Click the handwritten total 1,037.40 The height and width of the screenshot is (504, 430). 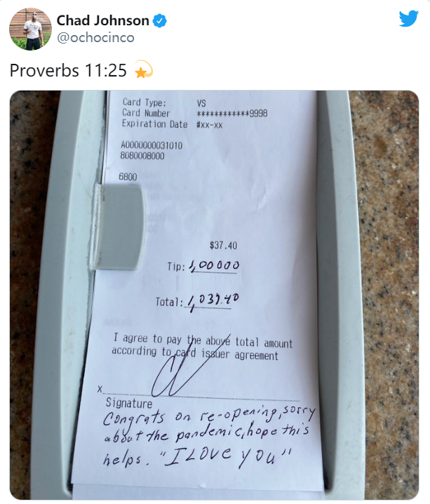[x=213, y=302]
